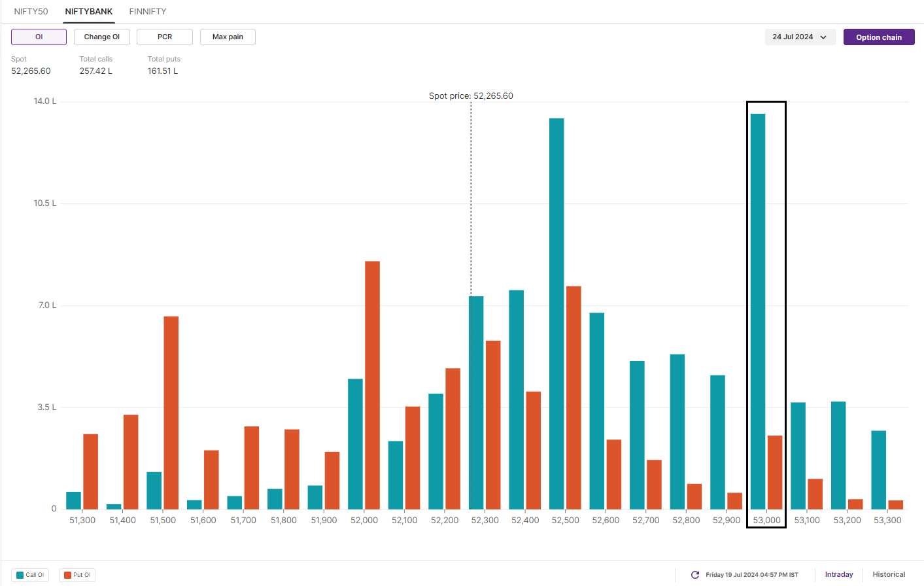Click the refresh icon beside the timestamp
Viewport: 924px width, 586px height.
[695, 575]
